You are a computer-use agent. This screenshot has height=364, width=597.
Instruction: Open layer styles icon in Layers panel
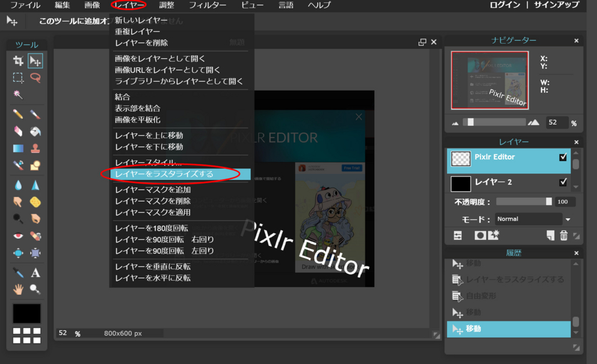coord(493,235)
